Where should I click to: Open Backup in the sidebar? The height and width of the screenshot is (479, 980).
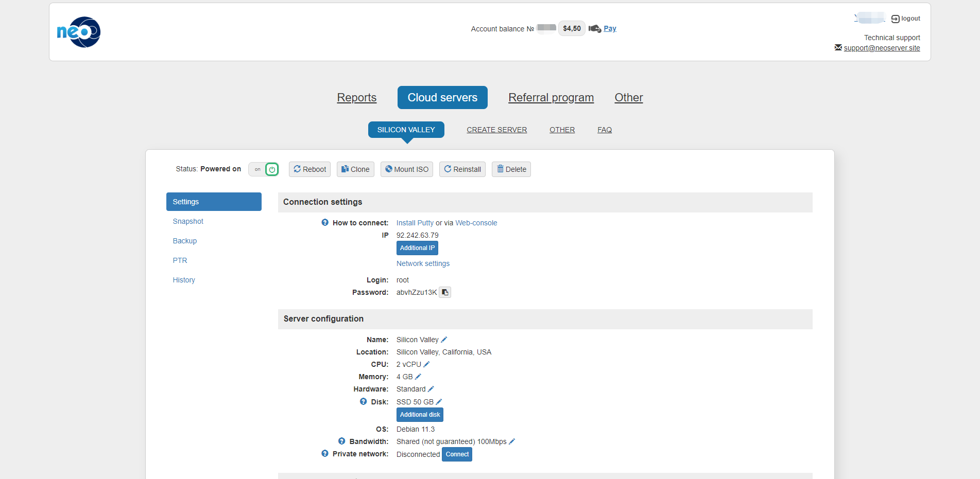185,241
